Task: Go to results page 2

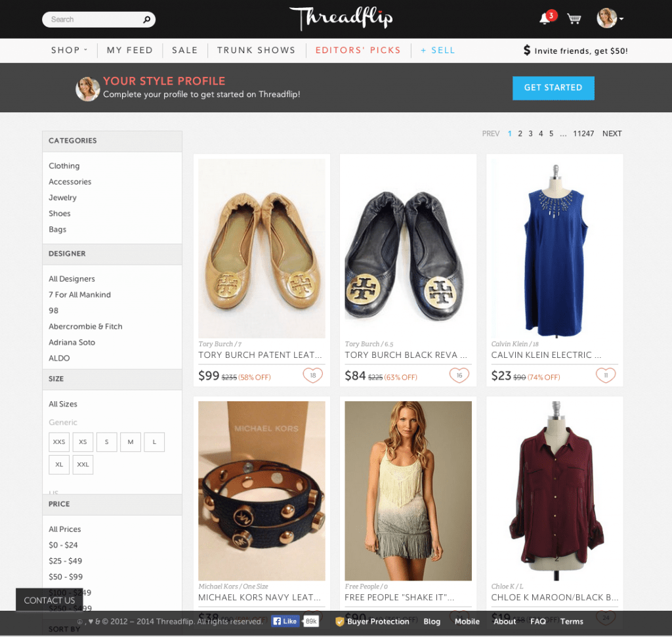Action: [x=520, y=133]
